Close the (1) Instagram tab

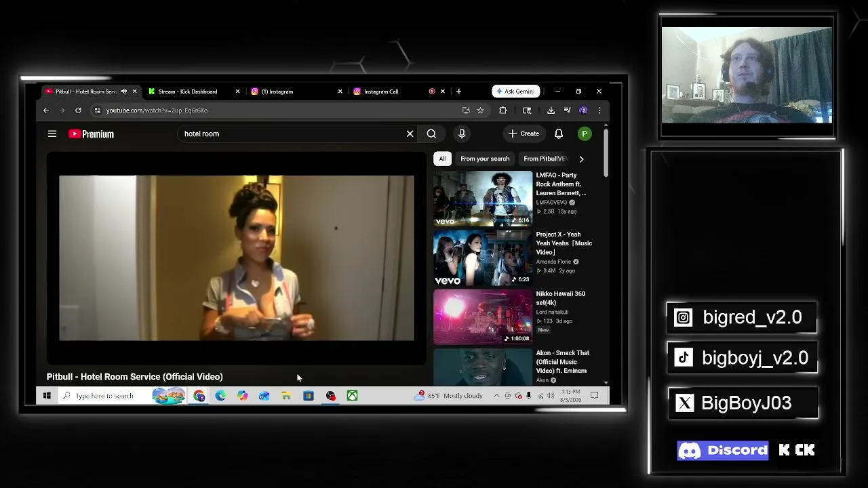pyautogui.click(x=340, y=91)
